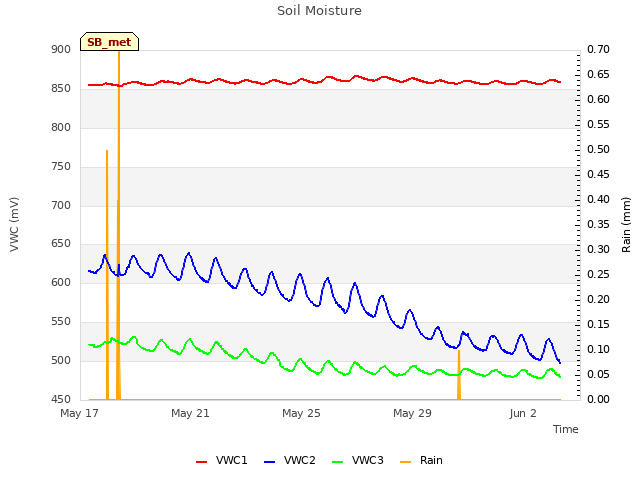
Task: Click the 0.50 rain axis value
Action: (598, 149)
